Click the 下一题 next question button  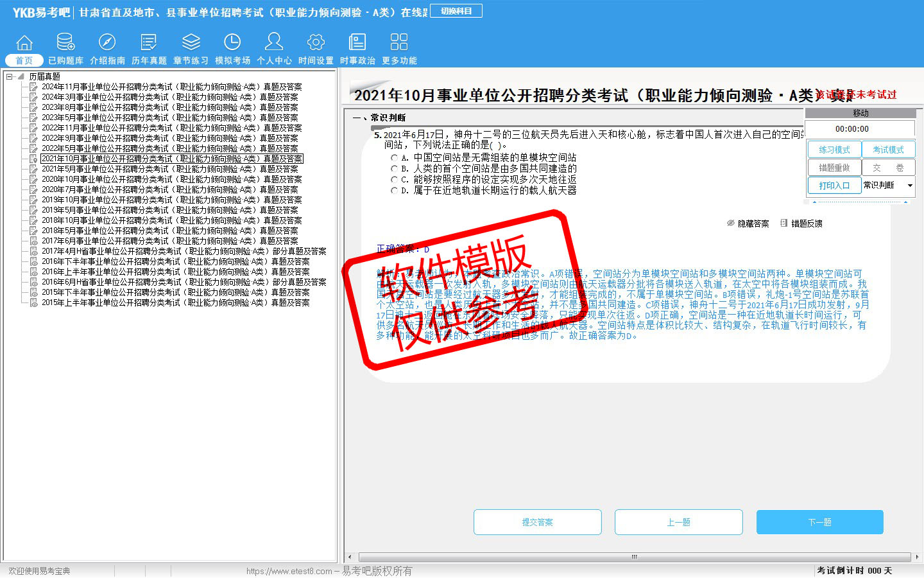(819, 522)
